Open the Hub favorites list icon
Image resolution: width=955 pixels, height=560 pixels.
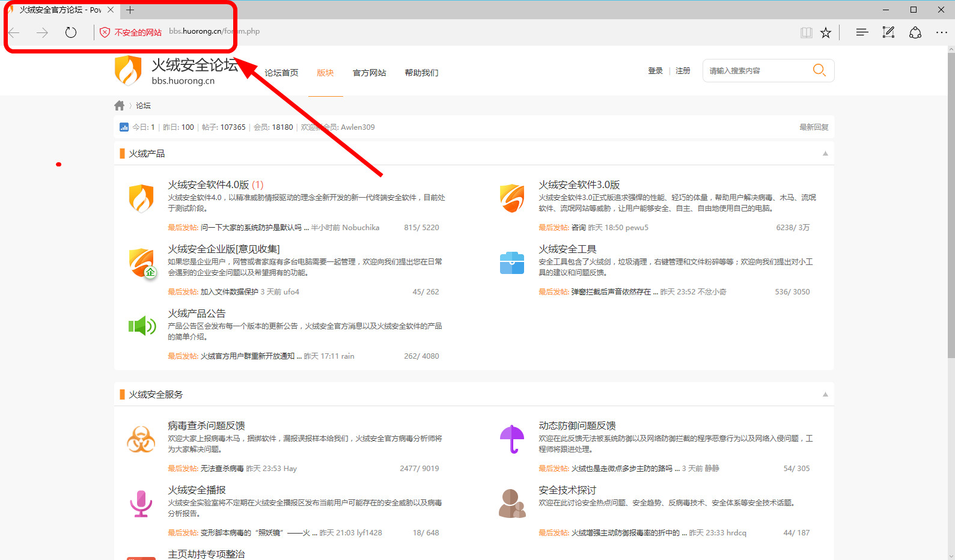[x=862, y=32]
